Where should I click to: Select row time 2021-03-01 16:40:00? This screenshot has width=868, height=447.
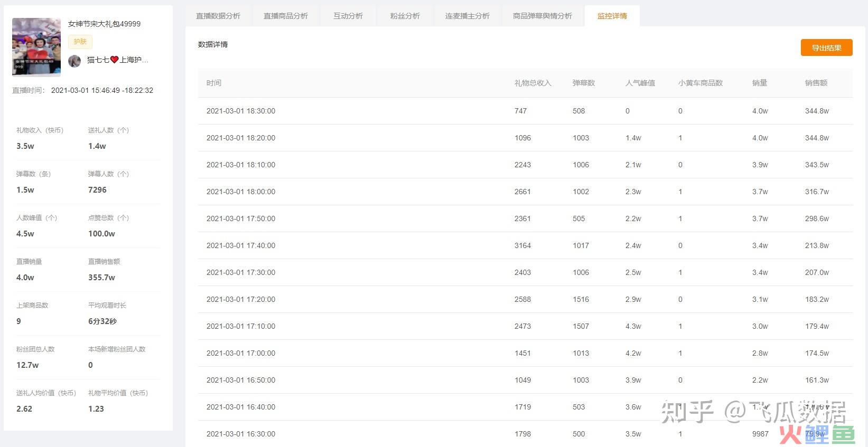click(241, 407)
